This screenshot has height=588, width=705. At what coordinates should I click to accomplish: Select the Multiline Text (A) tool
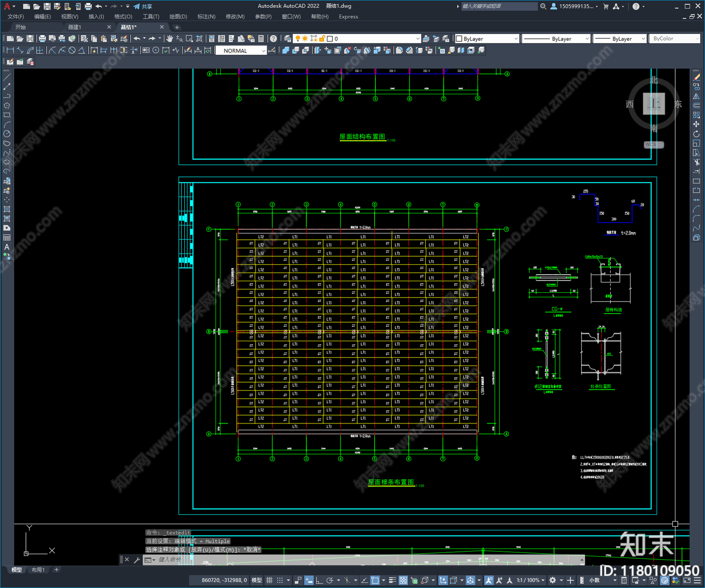(x=7, y=247)
